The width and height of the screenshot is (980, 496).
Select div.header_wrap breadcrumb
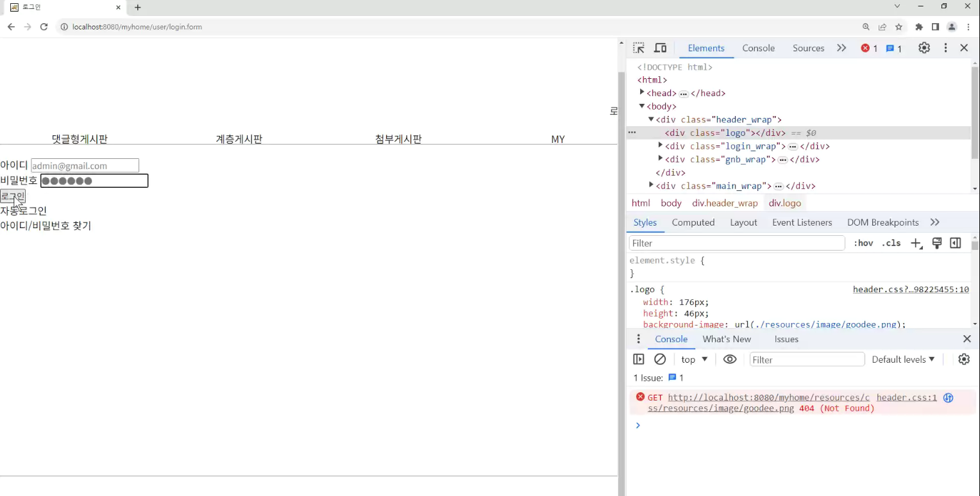[725, 203]
